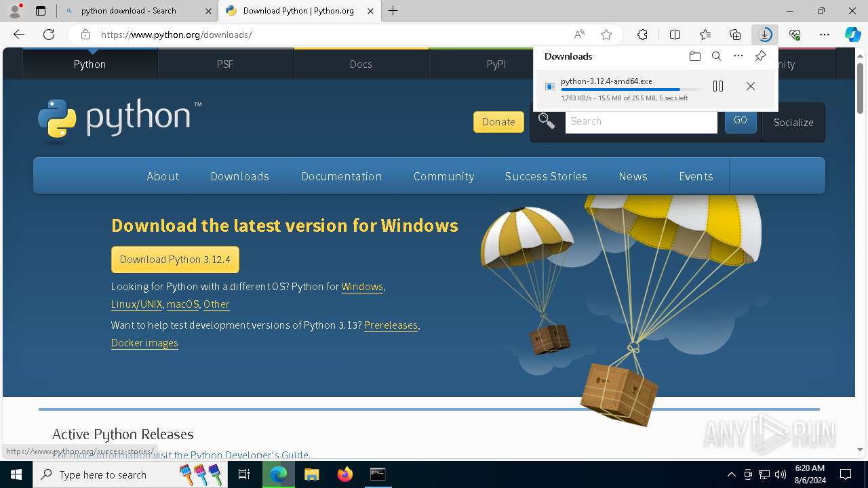The width and height of the screenshot is (868, 488).
Task: Show hidden system tray icons
Action: (731, 474)
